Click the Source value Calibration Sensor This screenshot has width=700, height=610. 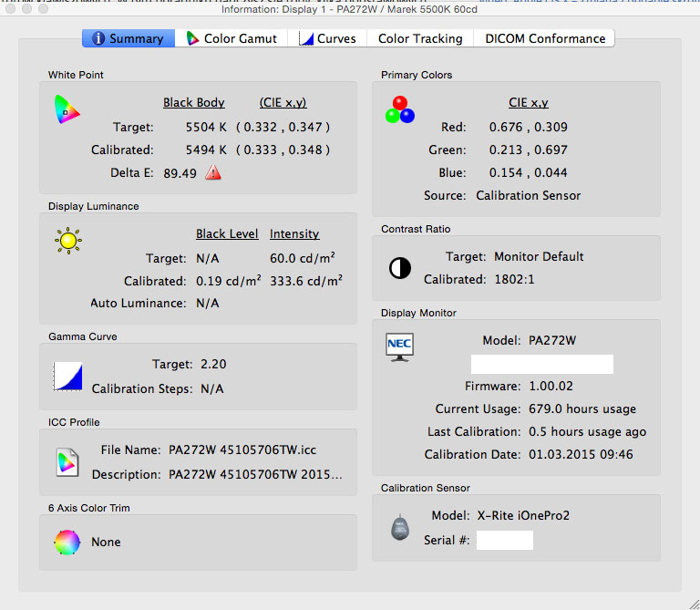click(x=528, y=195)
